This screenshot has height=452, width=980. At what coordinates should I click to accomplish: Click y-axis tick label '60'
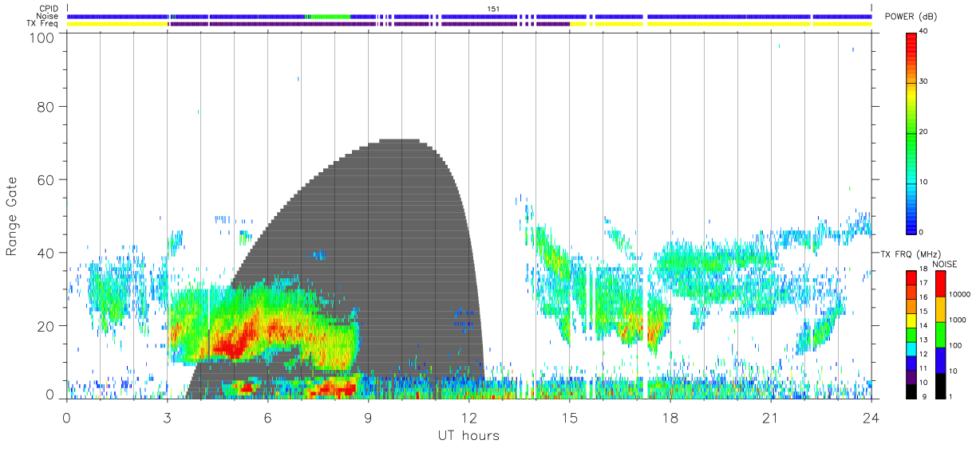coord(45,179)
